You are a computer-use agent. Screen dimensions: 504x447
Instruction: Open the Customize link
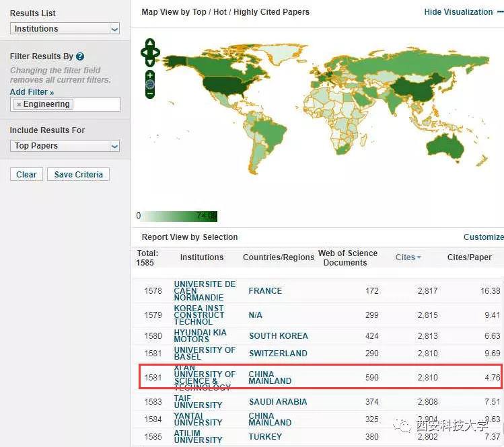(483, 237)
